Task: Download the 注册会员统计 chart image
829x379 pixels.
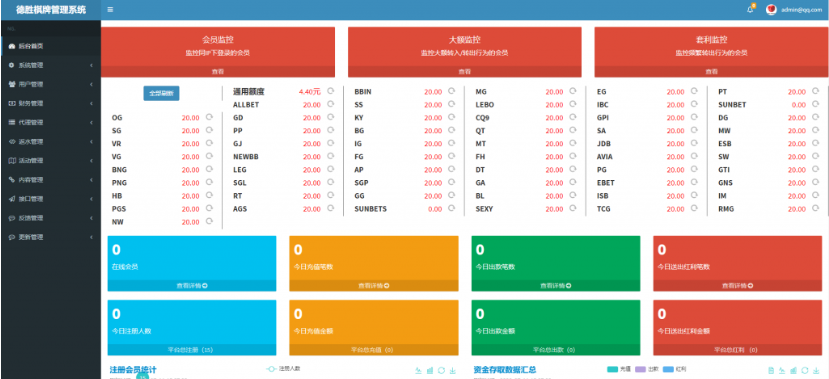Action: (453, 371)
